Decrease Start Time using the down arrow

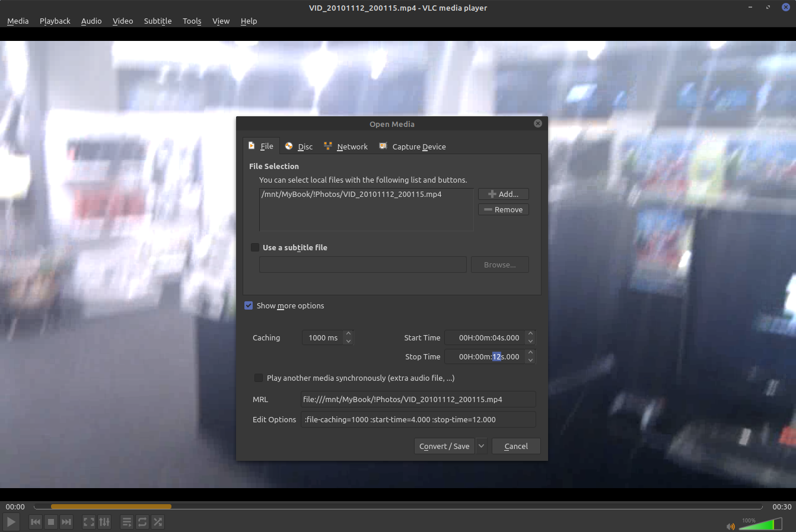[530, 341]
